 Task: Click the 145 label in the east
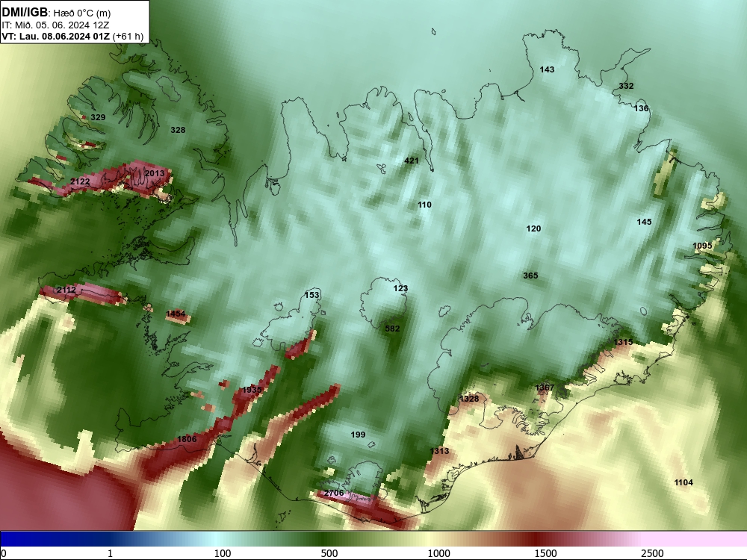pos(644,222)
